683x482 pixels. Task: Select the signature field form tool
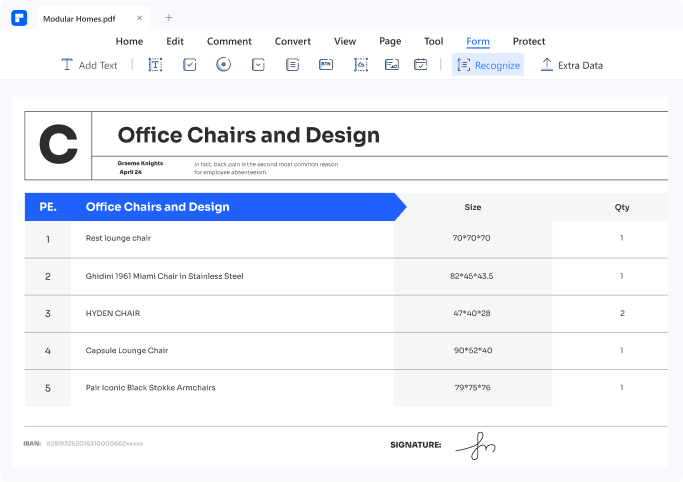[392, 64]
